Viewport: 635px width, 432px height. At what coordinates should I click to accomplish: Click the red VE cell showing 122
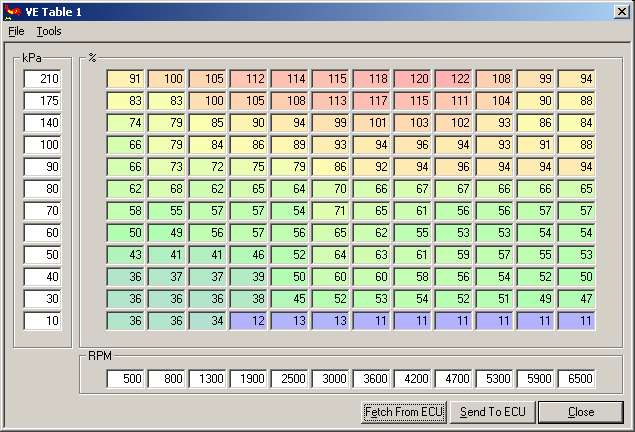[x=454, y=78]
